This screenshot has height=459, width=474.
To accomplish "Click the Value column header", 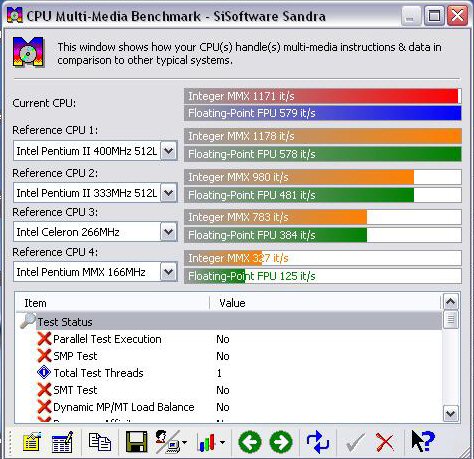I will 325,303.
